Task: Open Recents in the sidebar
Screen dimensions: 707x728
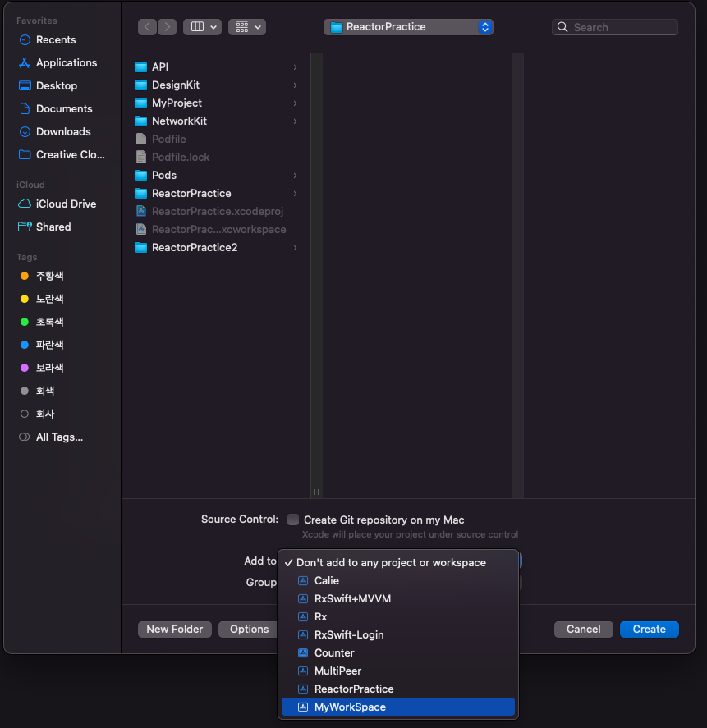Action: (x=56, y=40)
